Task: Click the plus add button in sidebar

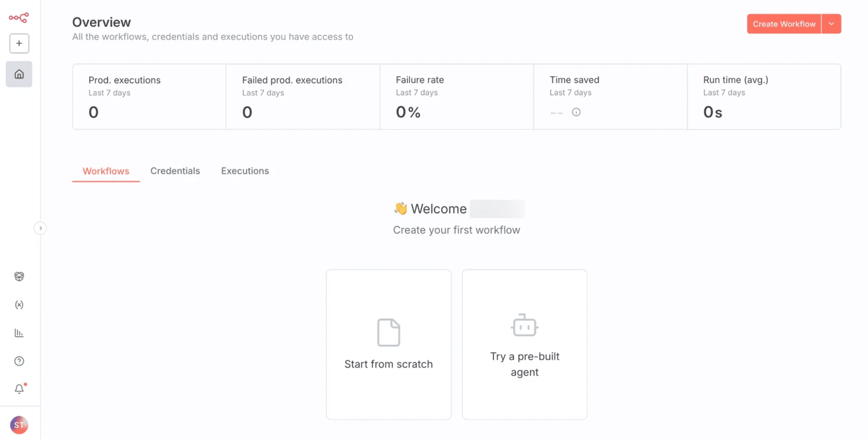Action: (x=19, y=43)
